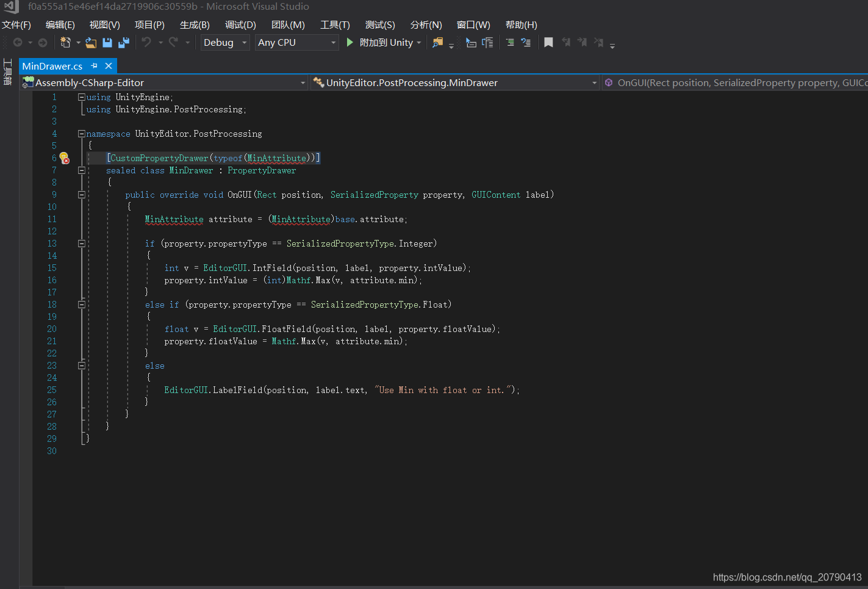Open the 文件(F) menu
Screen dimensions: 868x589
coord(16,25)
